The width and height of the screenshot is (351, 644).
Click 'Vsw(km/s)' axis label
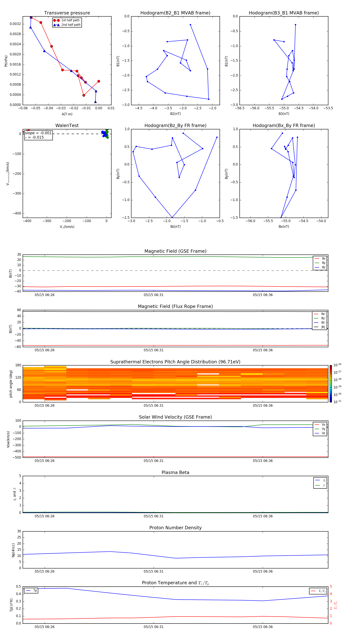[8, 439]
